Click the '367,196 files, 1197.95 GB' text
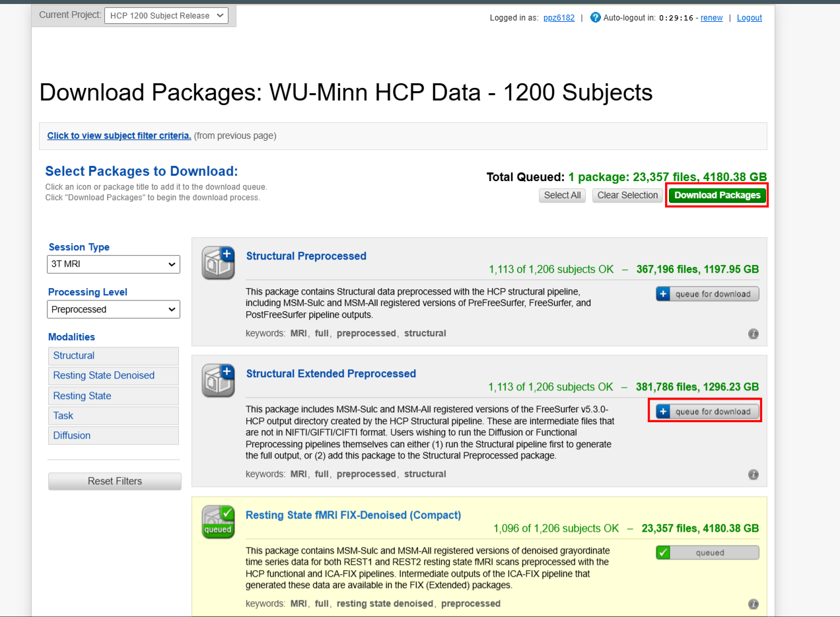This screenshot has height=617, width=840. click(x=697, y=269)
